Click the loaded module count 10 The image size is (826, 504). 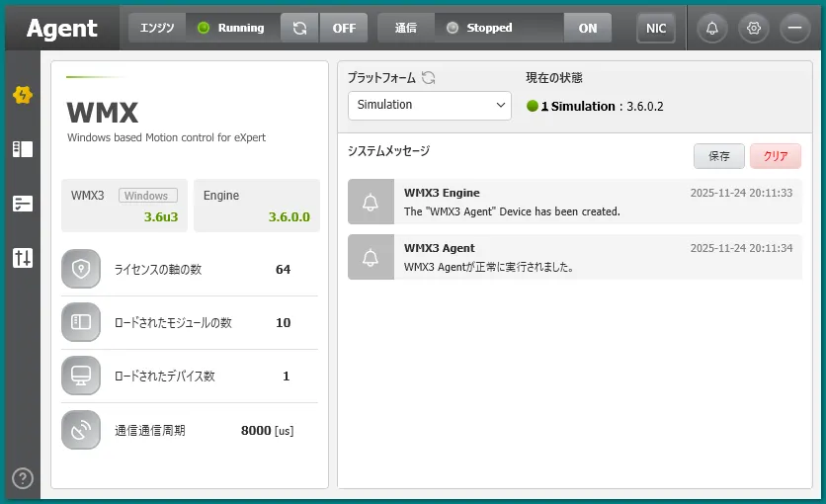(283, 323)
